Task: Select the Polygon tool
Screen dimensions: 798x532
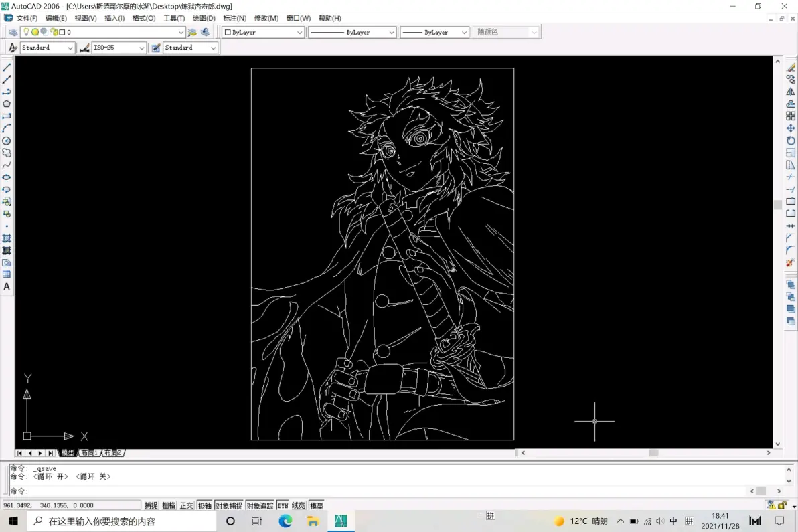Action: (x=7, y=104)
